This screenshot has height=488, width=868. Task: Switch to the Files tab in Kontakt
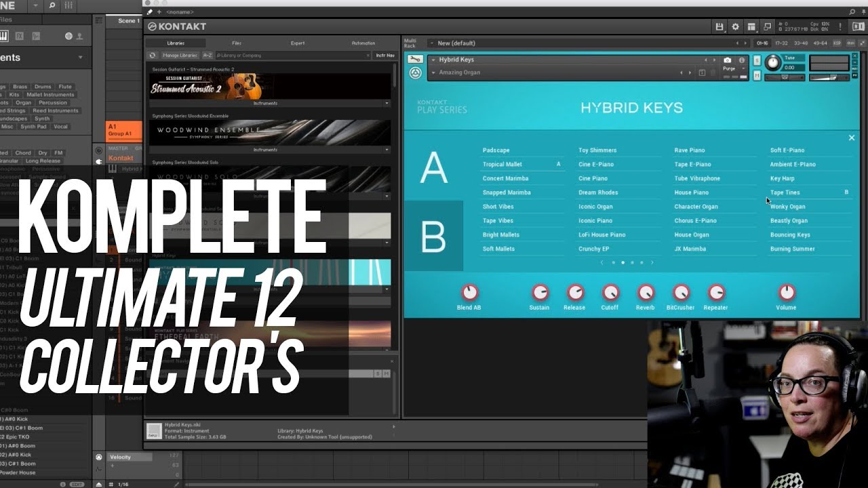point(237,43)
